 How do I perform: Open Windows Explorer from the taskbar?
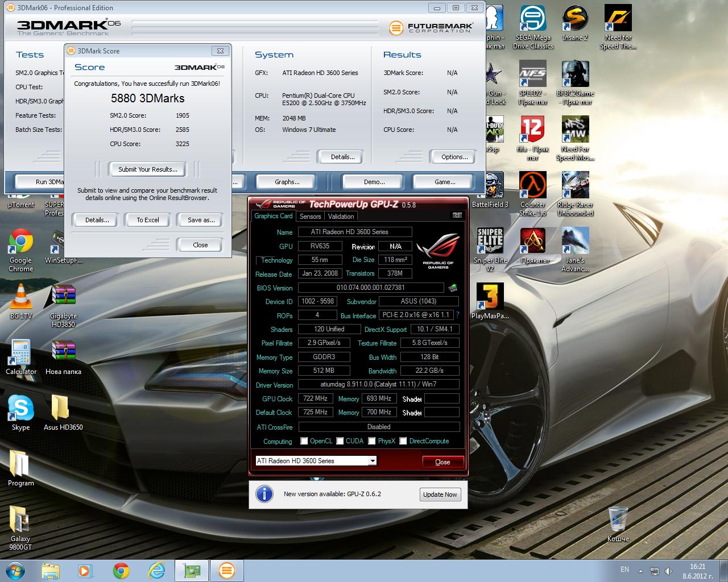(x=51, y=571)
